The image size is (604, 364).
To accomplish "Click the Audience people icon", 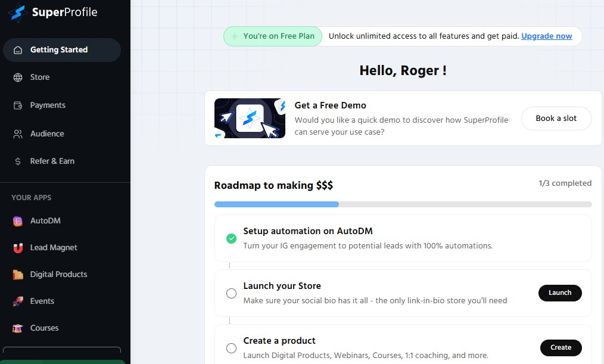I will click(x=18, y=134).
